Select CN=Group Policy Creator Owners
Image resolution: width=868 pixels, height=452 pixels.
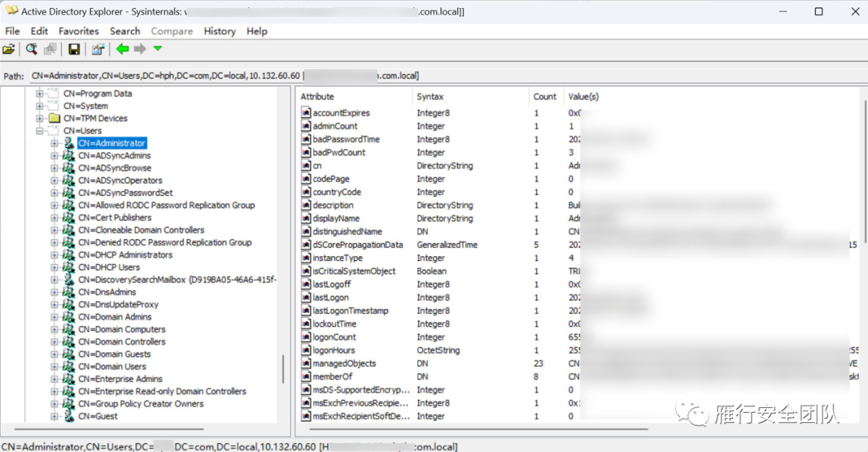click(141, 404)
